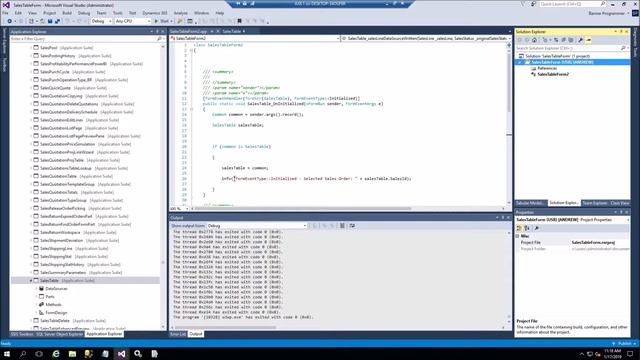Click the Collapse All icon in Solution Explorer
Screen dimensions: 640x360
point(564,40)
